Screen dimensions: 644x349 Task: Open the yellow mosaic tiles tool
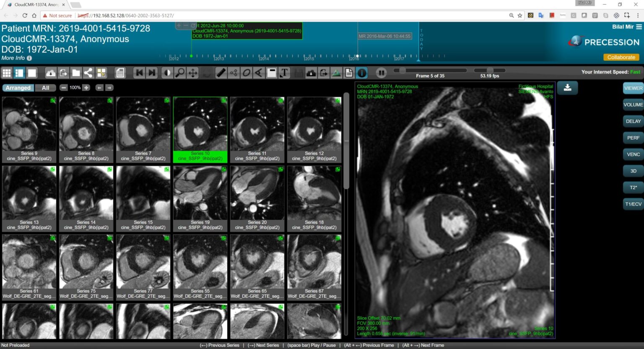click(101, 73)
